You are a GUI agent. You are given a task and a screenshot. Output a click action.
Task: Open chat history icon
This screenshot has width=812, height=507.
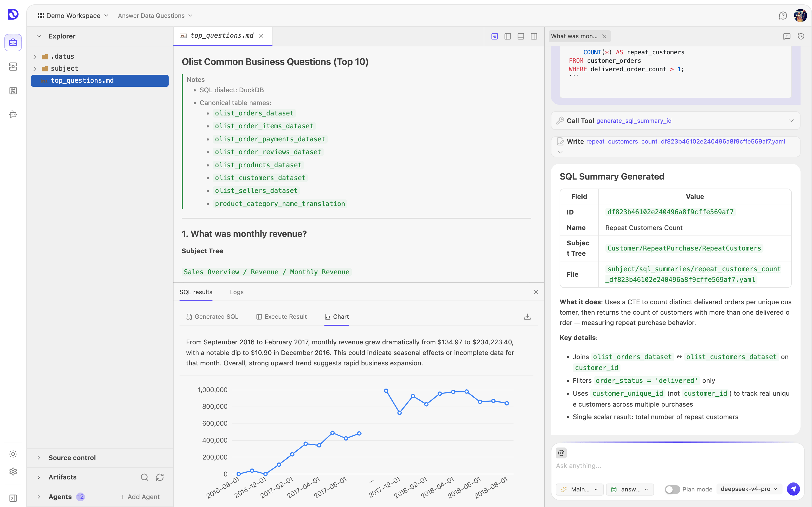801,36
